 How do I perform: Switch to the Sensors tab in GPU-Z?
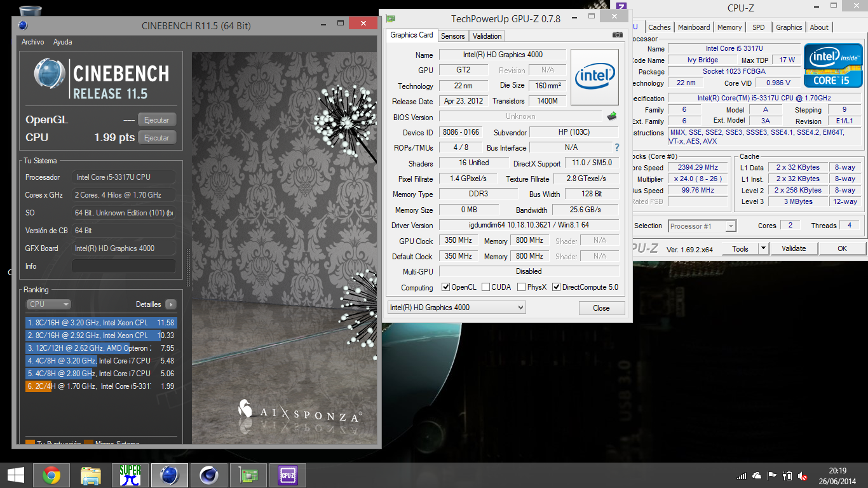pyautogui.click(x=452, y=36)
